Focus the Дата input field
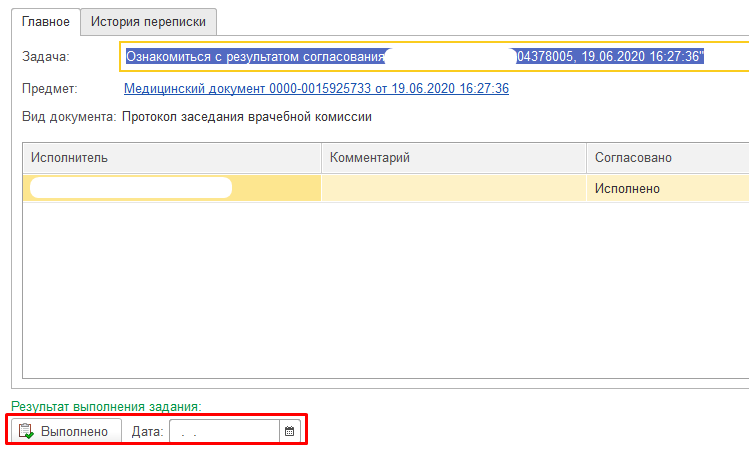The width and height of the screenshot is (749, 452). click(224, 431)
